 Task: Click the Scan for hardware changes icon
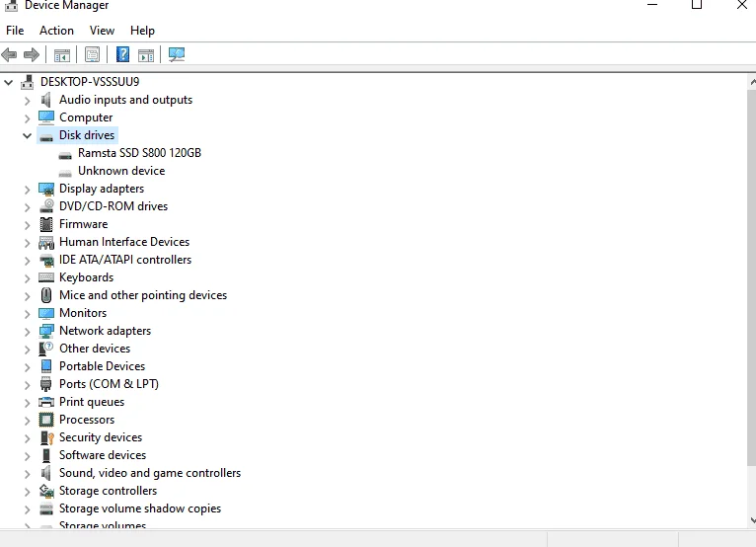177,54
